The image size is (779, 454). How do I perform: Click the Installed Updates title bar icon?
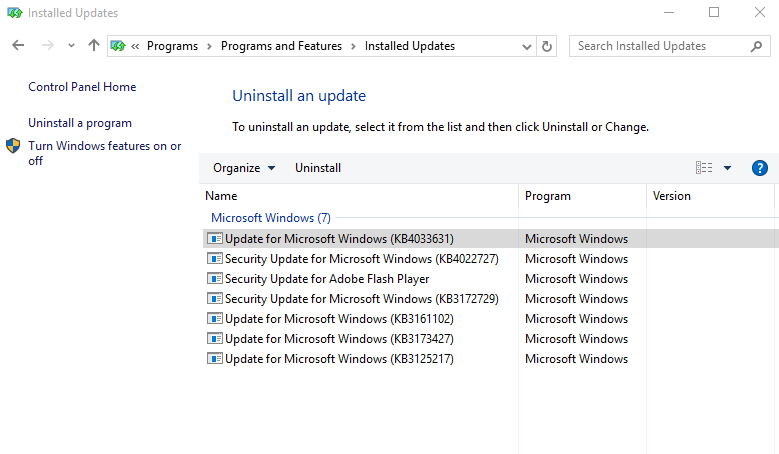click(x=14, y=13)
